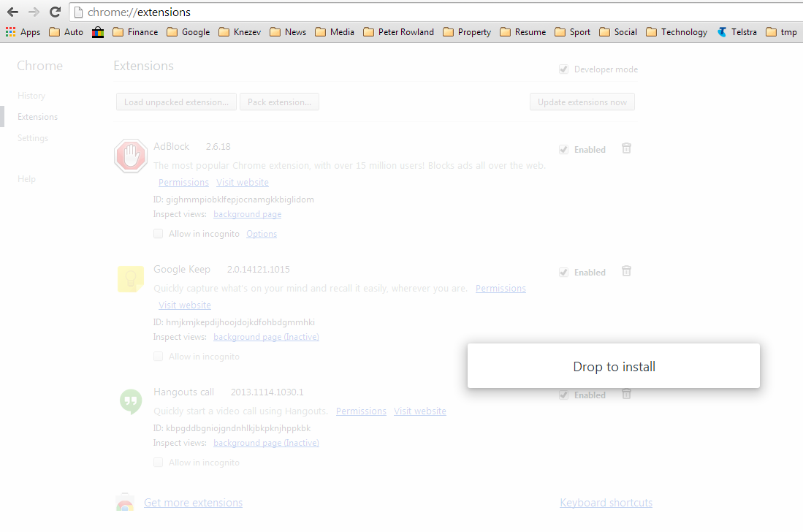The image size is (803, 532).
Task: Open the Peter Rowland bookmarks folder
Action: [x=398, y=31]
